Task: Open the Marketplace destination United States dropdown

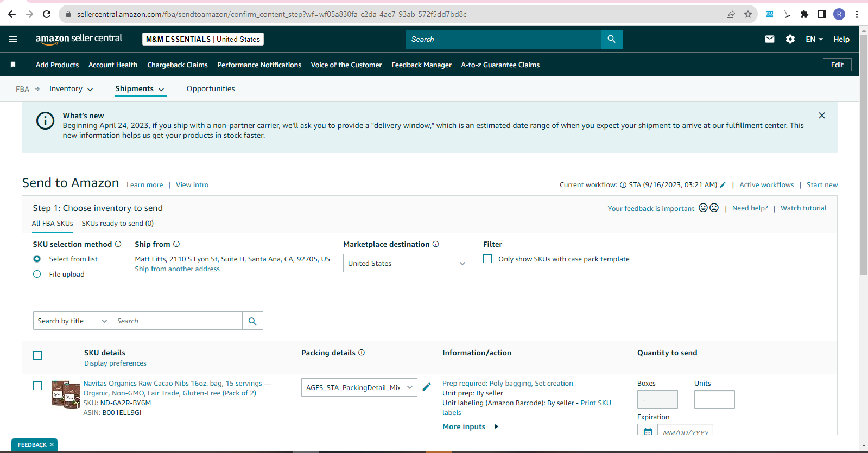Action: click(407, 263)
